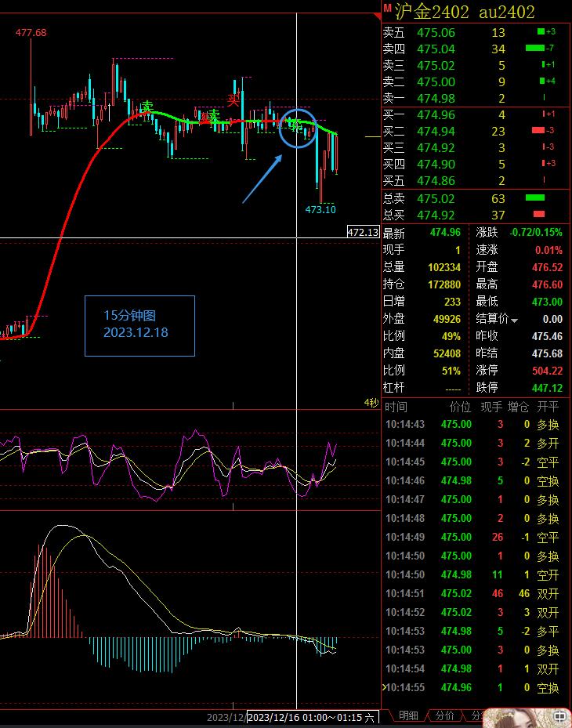The height and width of the screenshot is (728, 572).
Task: Click the 卖五 475.06 order book row
Action: [x=476, y=32]
